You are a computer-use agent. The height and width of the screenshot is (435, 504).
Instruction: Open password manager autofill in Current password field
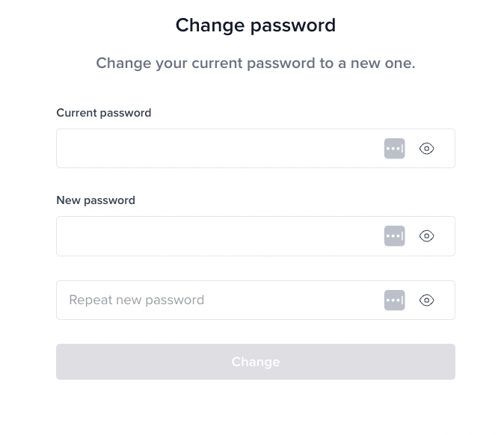pyautogui.click(x=394, y=149)
